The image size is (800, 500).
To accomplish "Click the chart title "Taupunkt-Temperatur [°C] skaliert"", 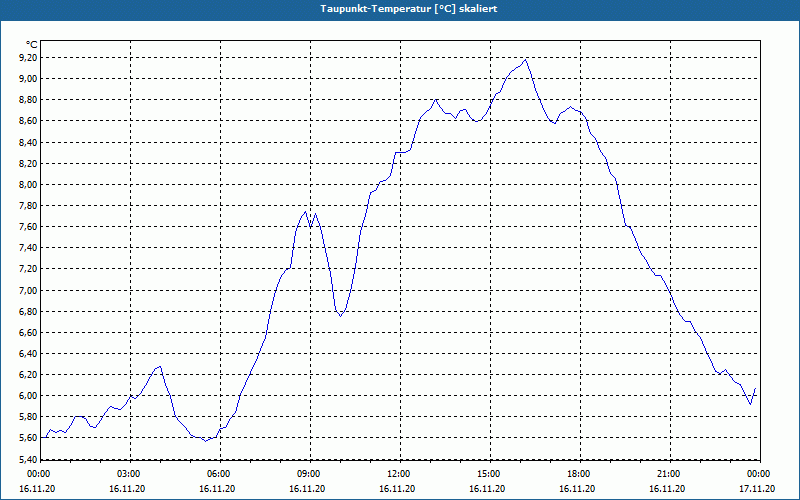I will click(x=409, y=9).
